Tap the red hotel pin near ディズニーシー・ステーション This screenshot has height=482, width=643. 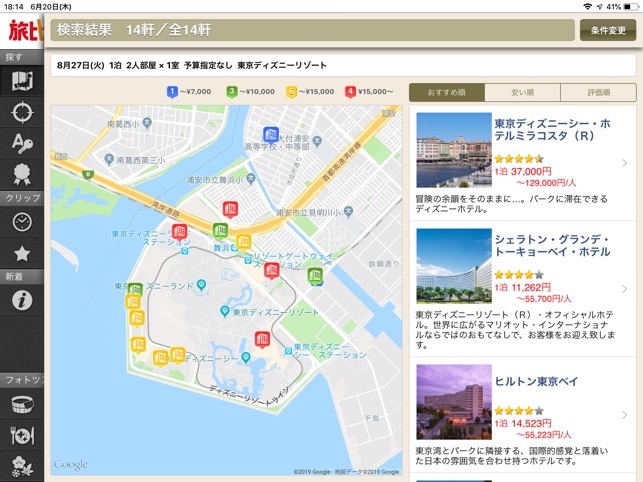262,339
